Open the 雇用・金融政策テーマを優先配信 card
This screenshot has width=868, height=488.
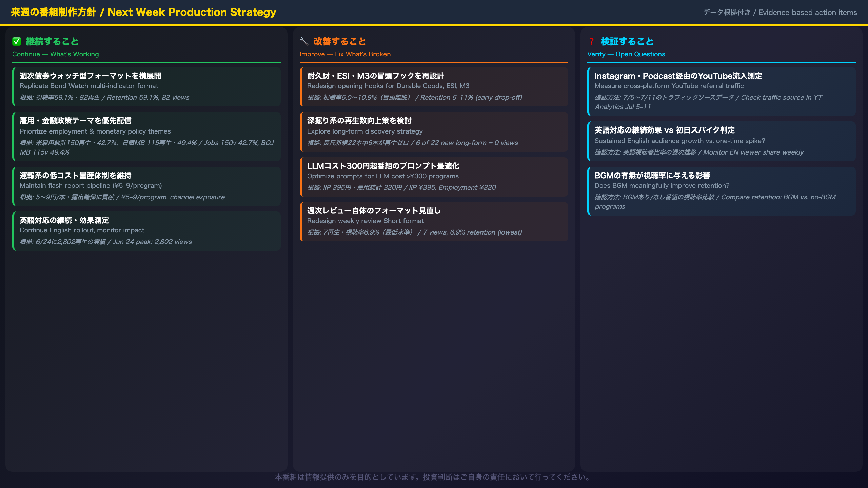(x=146, y=137)
